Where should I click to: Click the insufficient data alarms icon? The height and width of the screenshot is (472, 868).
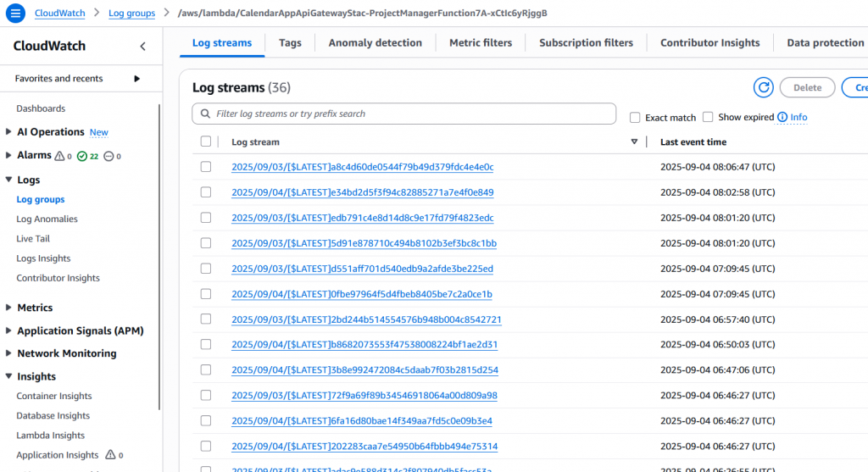108,156
